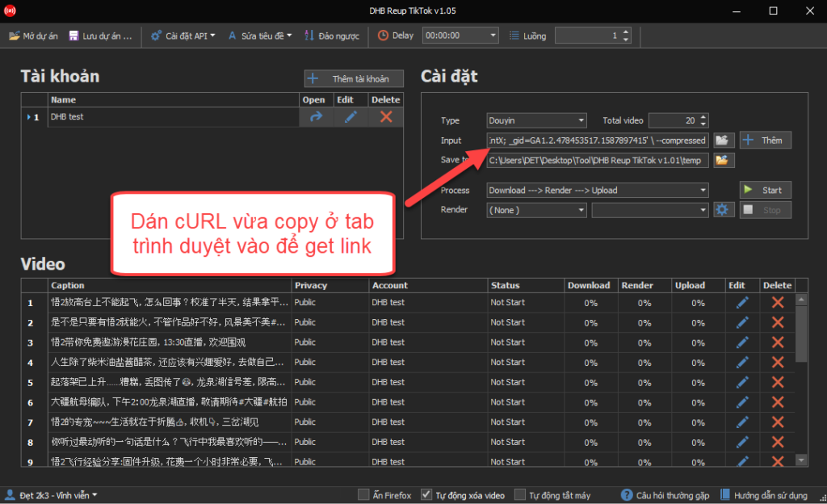This screenshot has height=504, width=827.
Task: Enable Tự động tắt máy checkbox
Action: pyautogui.click(x=520, y=495)
